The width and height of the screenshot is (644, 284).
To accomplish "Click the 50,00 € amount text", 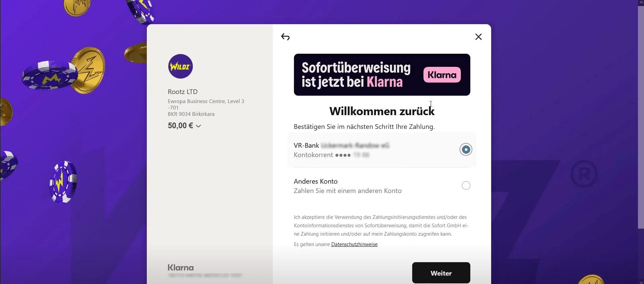I will 180,126.
